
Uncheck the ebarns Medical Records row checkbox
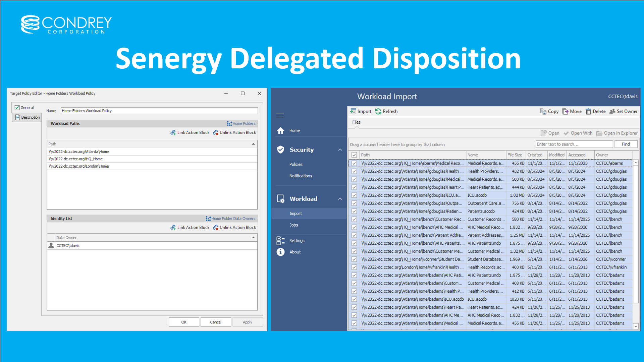point(354,163)
